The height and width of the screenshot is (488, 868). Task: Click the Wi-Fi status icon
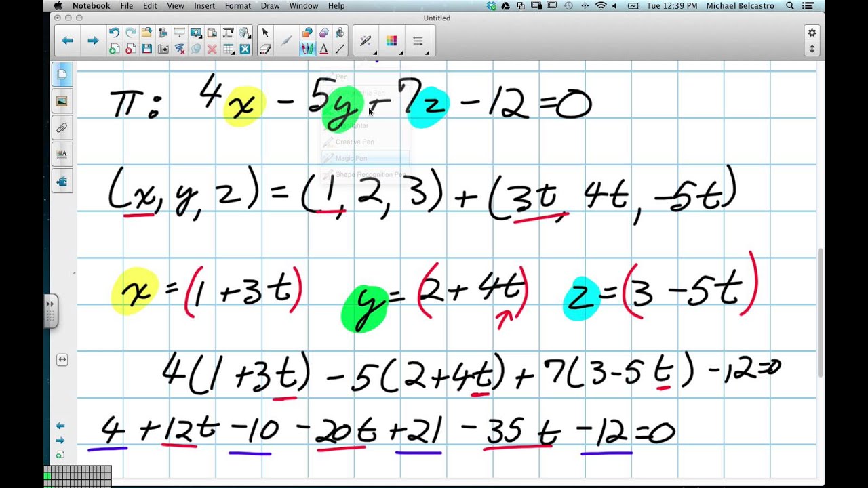[601, 6]
